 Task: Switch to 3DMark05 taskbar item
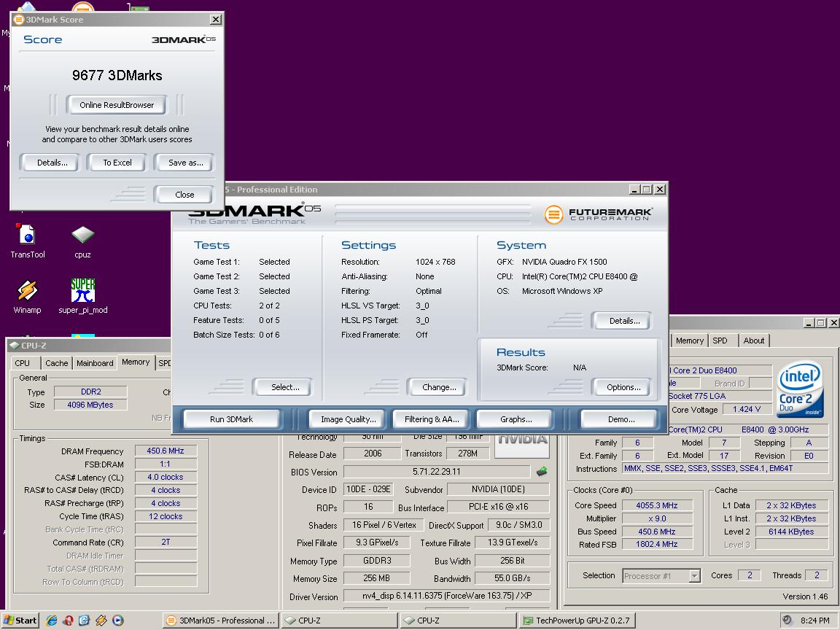pos(221,621)
